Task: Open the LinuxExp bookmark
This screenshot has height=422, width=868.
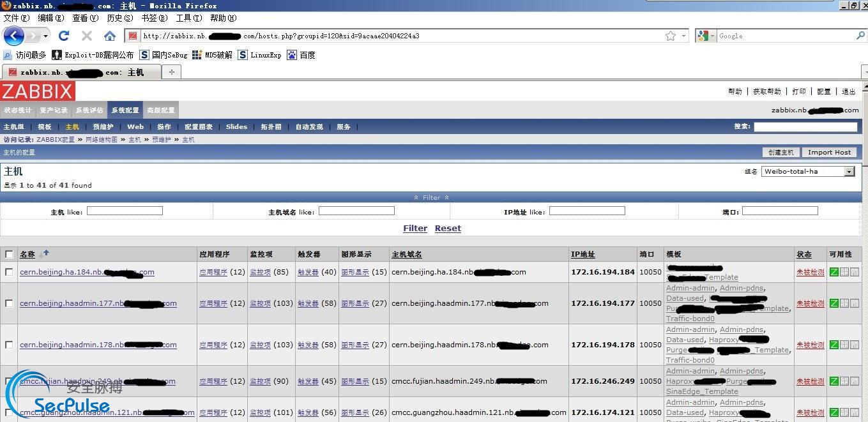Action: tap(259, 55)
